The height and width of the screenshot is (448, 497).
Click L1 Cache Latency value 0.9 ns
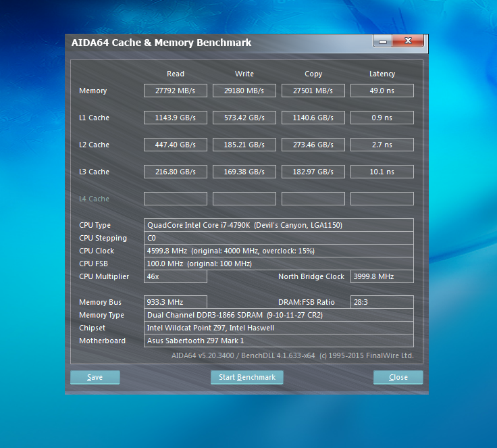(382, 118)
